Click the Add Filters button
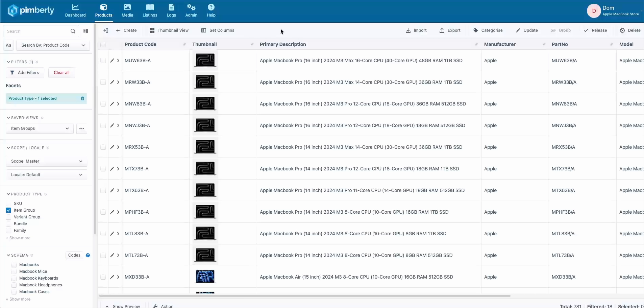 pos(25,73)
